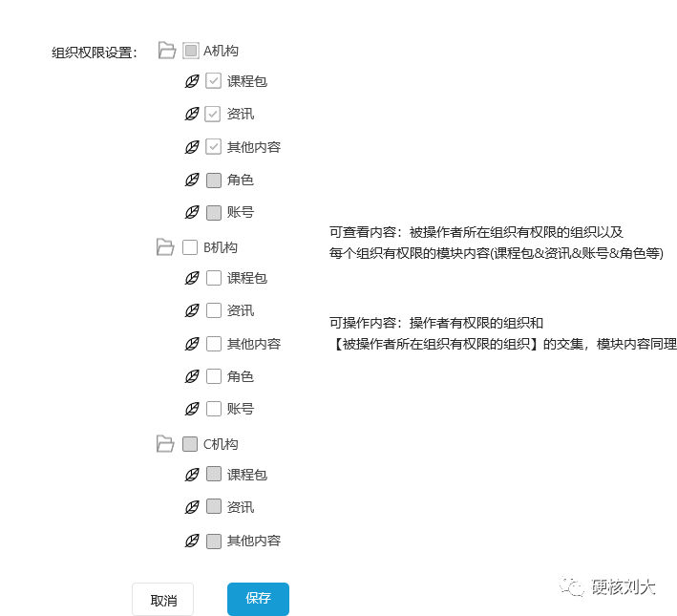677x616 pixels.
Task: Click the leaf icon beside C机构 资讯
Action: [x=192, y=507]
